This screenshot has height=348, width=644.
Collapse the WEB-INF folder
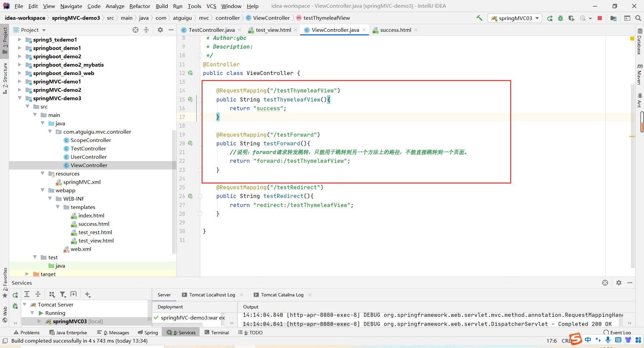[50, 198]
